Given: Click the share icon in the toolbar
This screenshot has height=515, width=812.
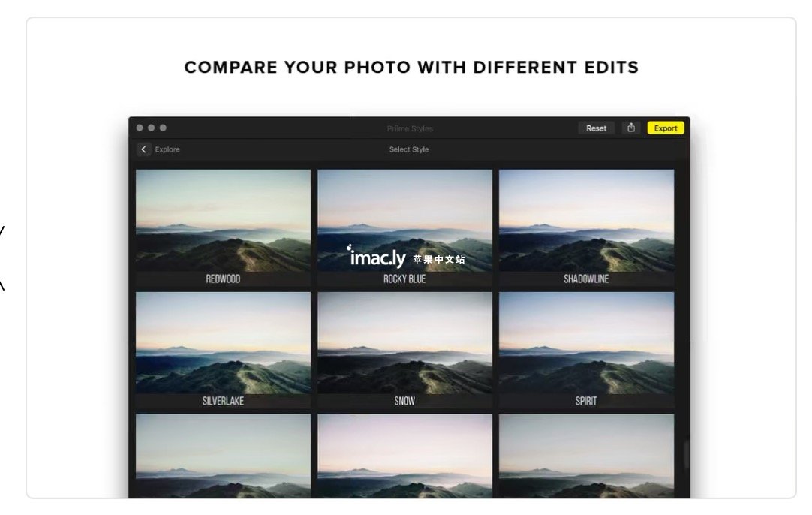Looking at the screenshot, I should (x=630, y=128).
